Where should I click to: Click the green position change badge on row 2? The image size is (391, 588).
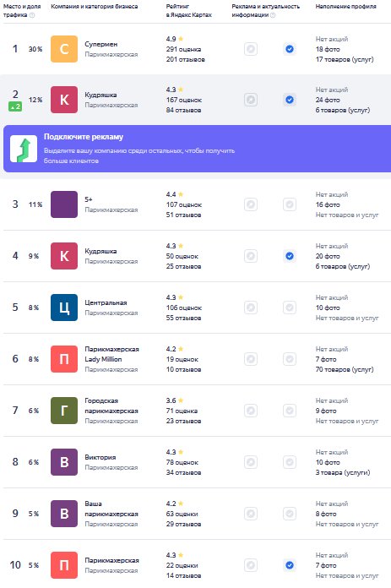coord(15,107)
